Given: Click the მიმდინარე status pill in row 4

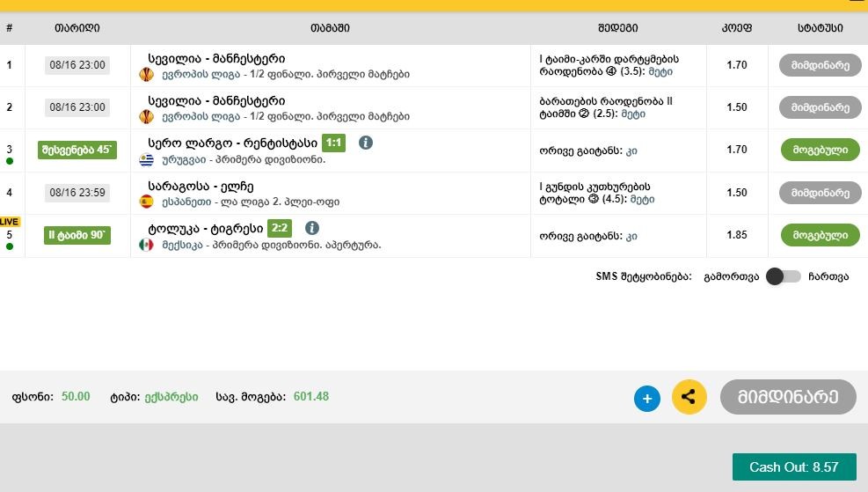Looking at the screenshot, I should (820, 193).
